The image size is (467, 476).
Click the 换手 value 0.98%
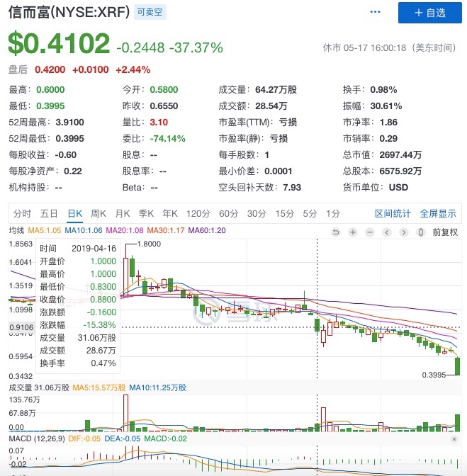click(x=383, y=90)
